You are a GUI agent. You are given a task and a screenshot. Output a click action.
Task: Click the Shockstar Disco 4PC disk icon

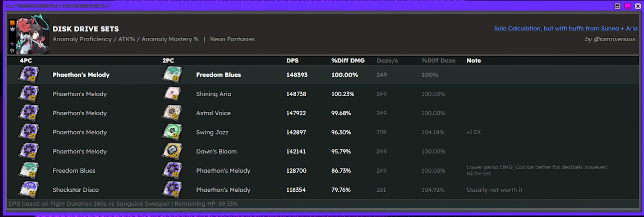29,190
